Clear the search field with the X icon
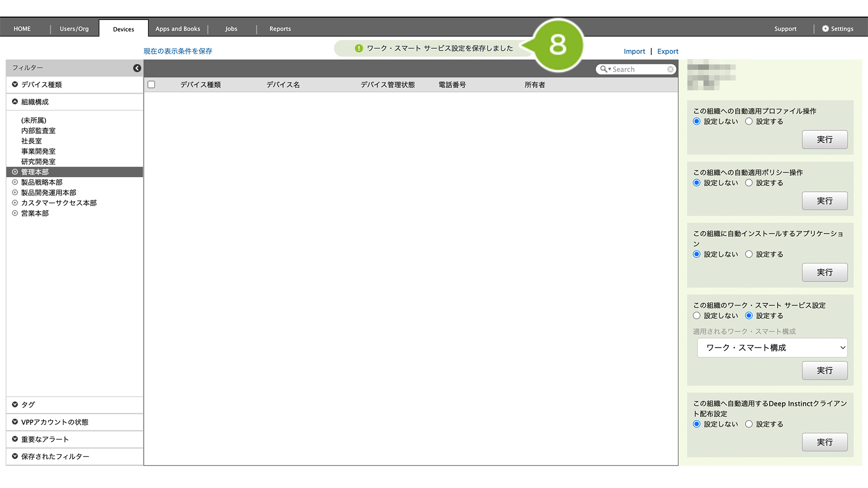Screen dimensions: 868x488 click(x=670, y=69)
